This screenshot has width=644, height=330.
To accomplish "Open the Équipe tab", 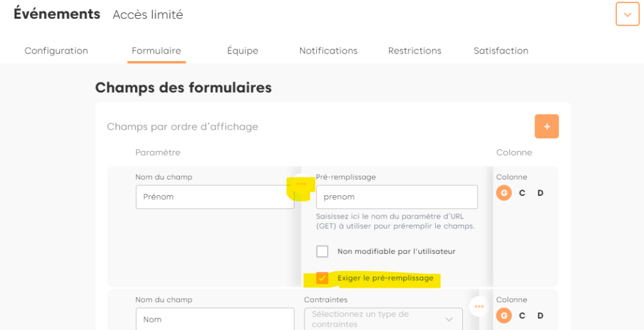I will click(243, 51).
